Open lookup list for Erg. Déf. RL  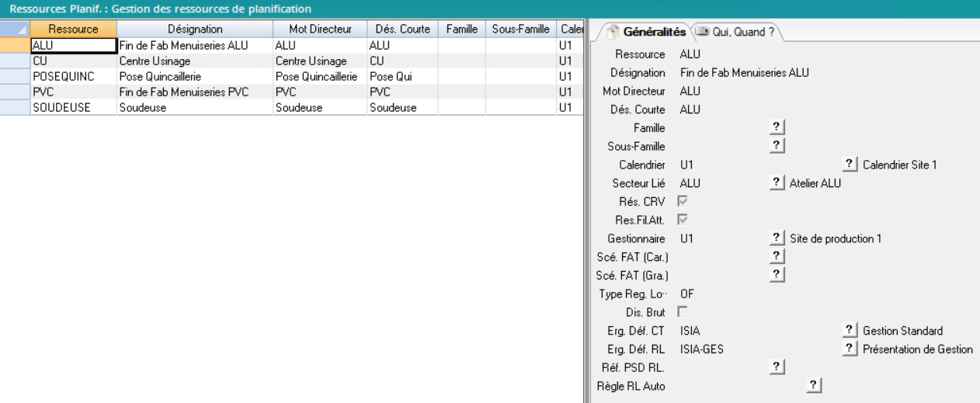(850, 349)
